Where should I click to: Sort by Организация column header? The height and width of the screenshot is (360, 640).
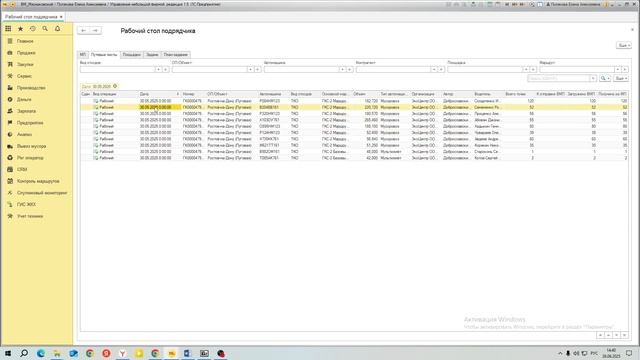425,94
